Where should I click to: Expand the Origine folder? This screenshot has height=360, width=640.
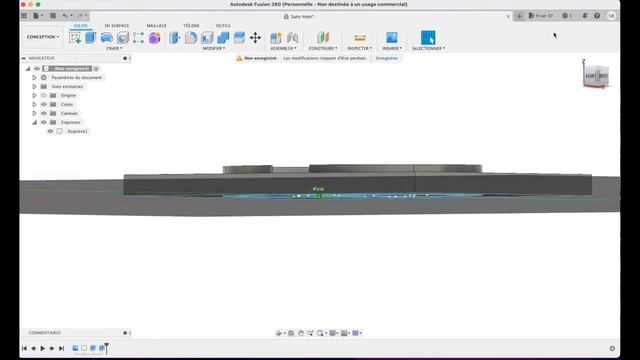34,96
